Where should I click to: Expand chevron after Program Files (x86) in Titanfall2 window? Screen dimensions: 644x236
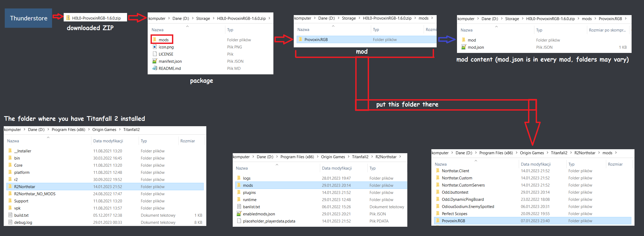pos(89,129)
